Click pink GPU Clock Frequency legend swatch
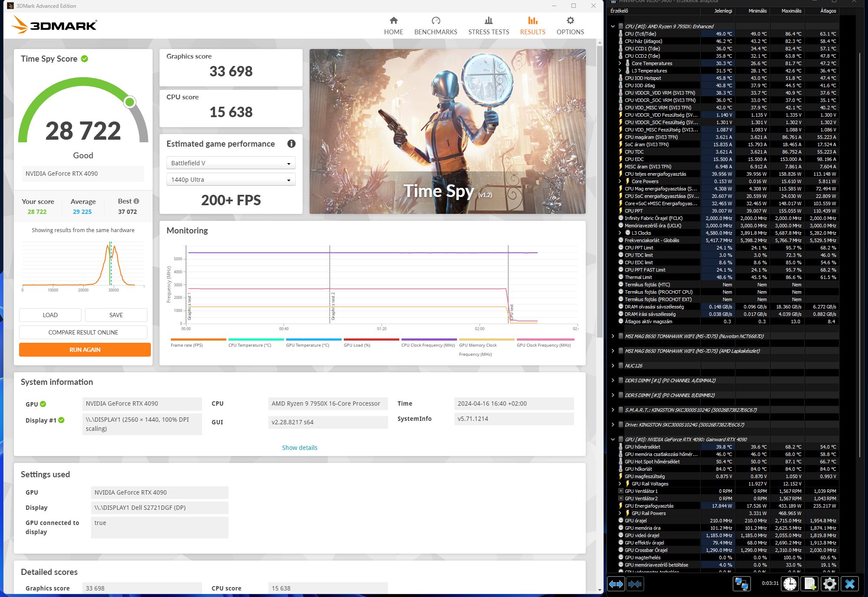This screenshot has width=868, height=597. pos(545,339)
